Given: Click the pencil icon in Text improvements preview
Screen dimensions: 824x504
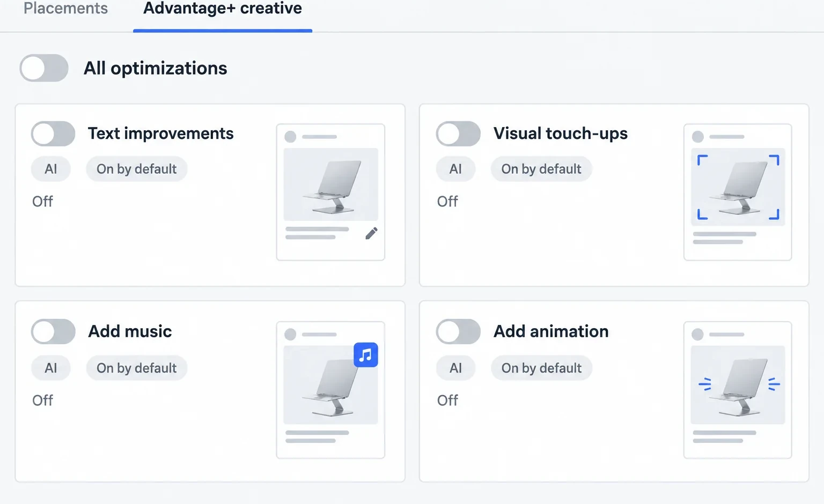Looking at the screenshot, I should 371,233.
